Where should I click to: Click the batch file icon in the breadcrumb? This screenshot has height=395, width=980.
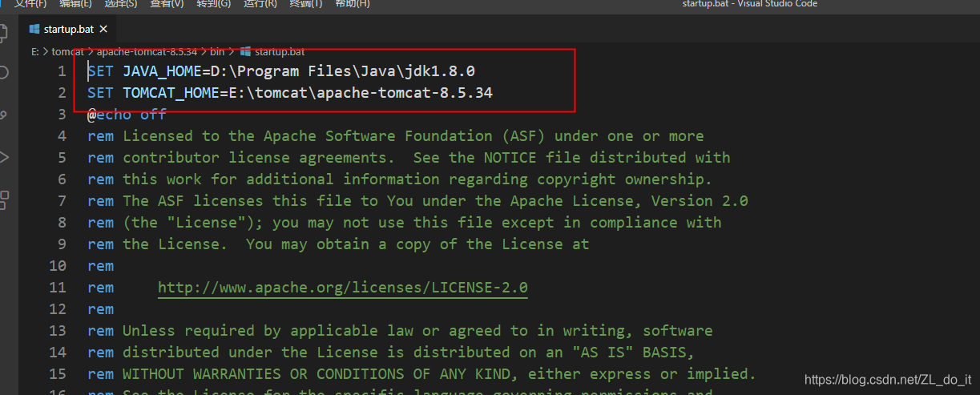pyautogui.click(x=245, y=51)
